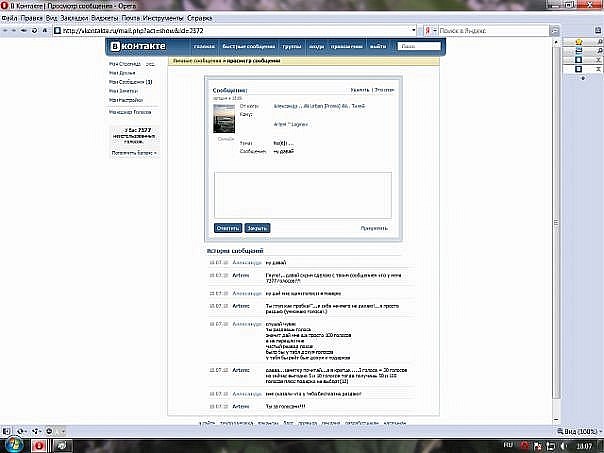Open the Закладки menu
The image size is (604, 453).
pos(74,18)
